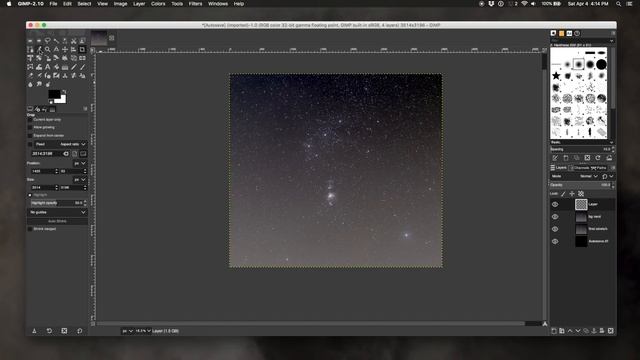Open the Windows menu
Image resolution: width=640 pixels, height=360 pixels.
(x=218, y=4)
